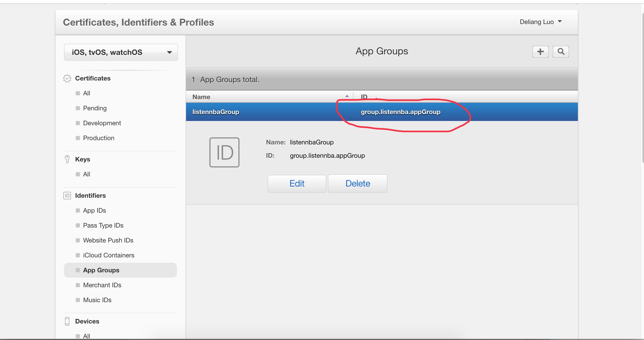Click the magnifier search icon
The width and height of the screenshot is (644, 340).
click(x=561, y=51)
